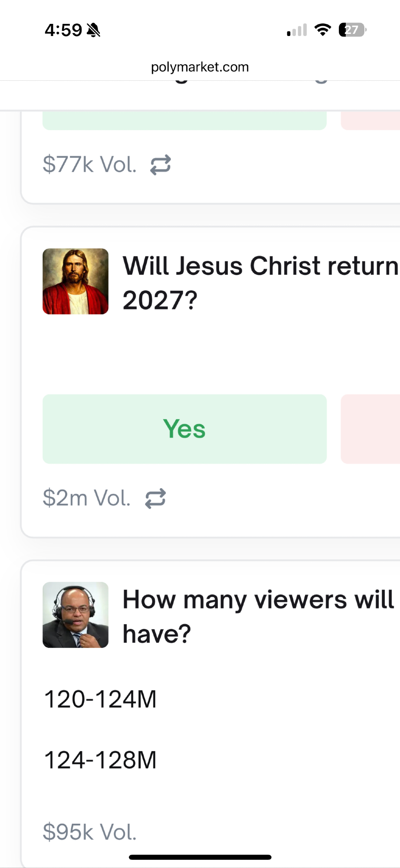Click recurring icon beside $2m Vol.
The image size is (400, 868).
coord(155,498)
